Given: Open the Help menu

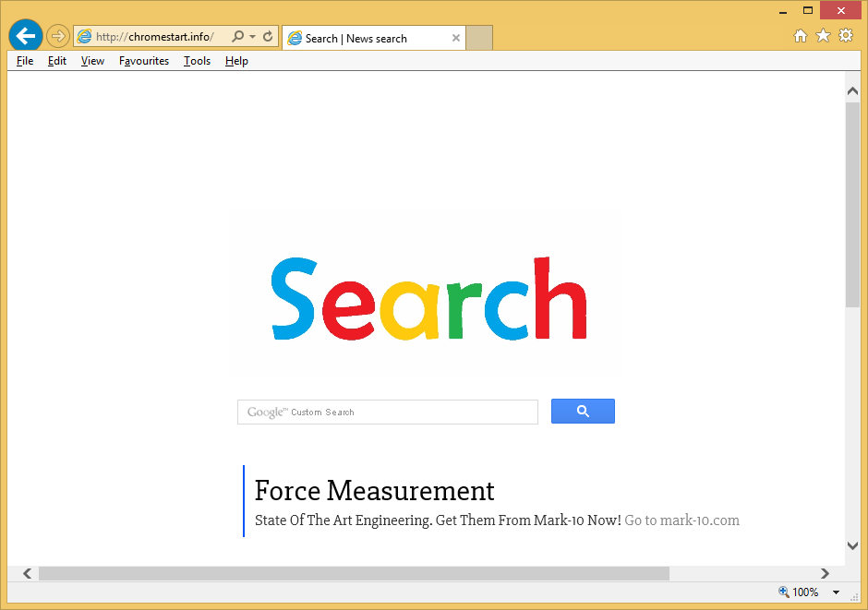Looking at the screenshot, I should tap(236, 61).
